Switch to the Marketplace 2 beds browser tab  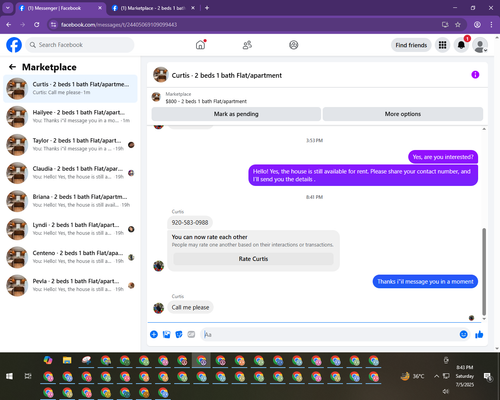click(153, 8)
